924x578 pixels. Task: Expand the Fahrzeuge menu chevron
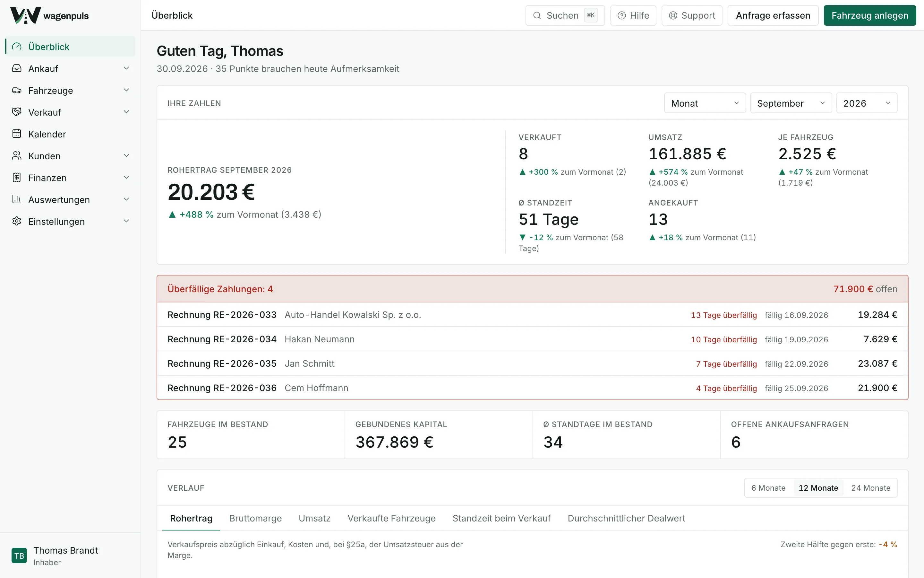pos(126,90)
